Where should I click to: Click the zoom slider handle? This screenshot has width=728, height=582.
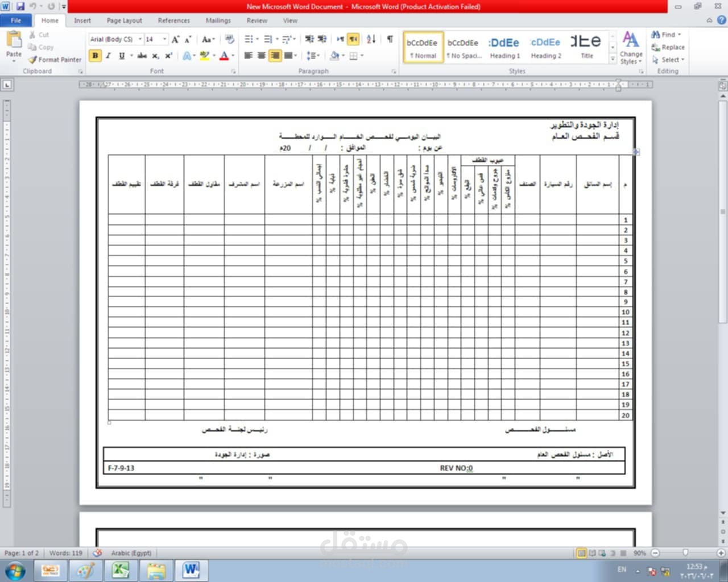[685, 553]
